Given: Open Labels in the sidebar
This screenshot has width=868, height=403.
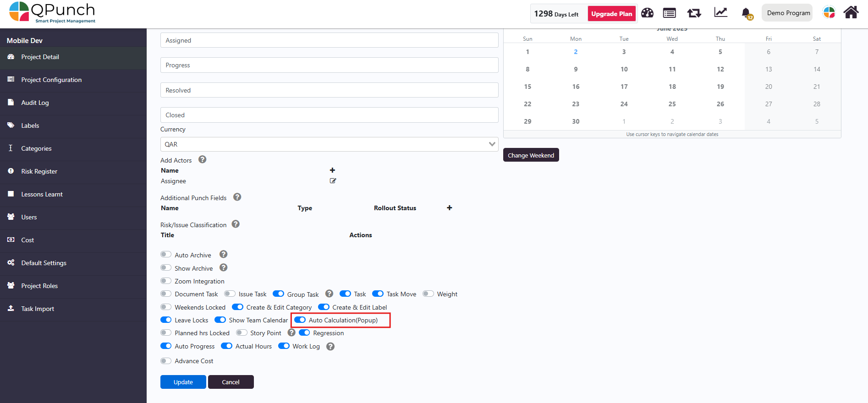Looking at the screenshot, I should [x=73, y=125].
